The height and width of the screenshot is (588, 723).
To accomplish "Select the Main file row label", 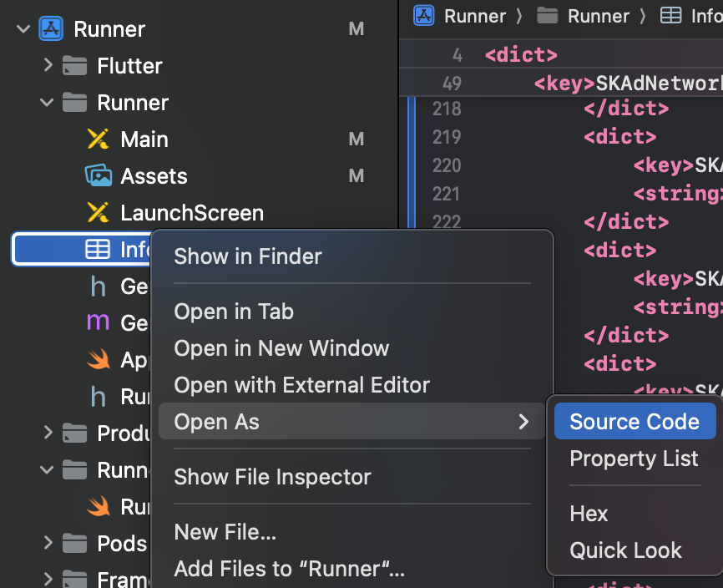I will 144,139.
